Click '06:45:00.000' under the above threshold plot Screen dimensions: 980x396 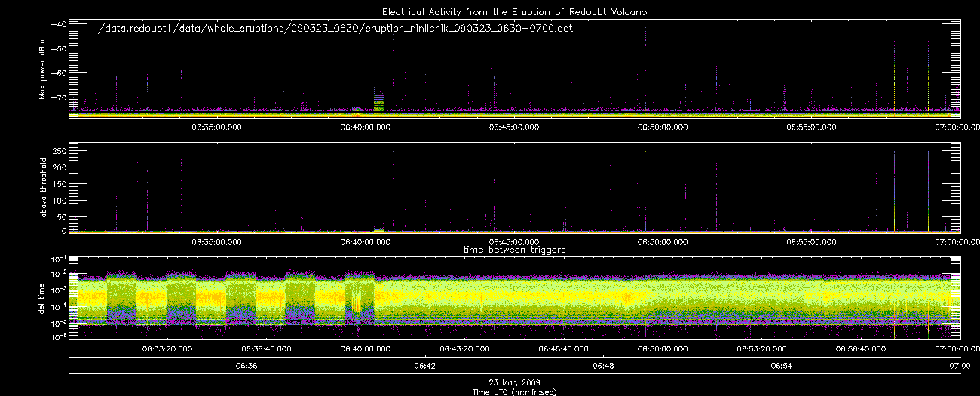[513, 242]
